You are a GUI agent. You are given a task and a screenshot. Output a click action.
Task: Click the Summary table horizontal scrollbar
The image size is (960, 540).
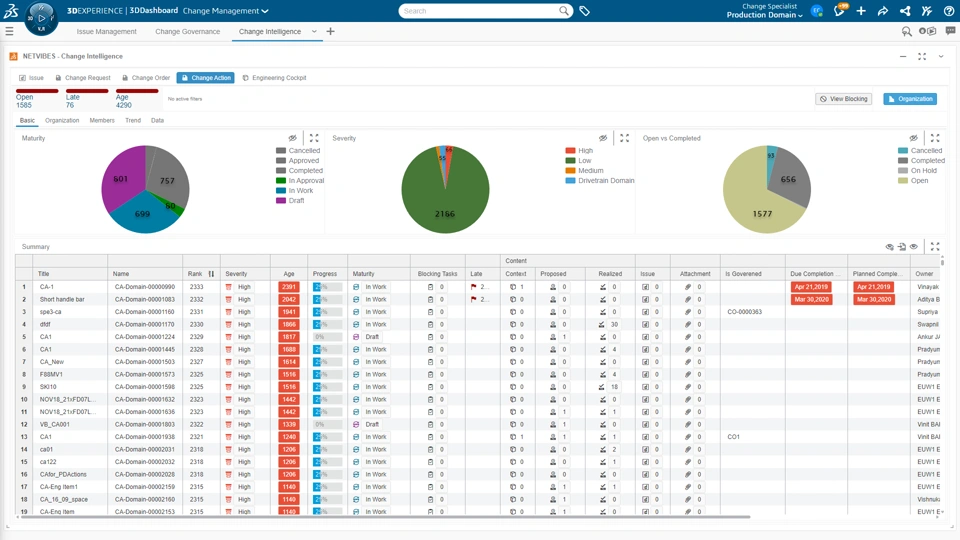point(384,517)
